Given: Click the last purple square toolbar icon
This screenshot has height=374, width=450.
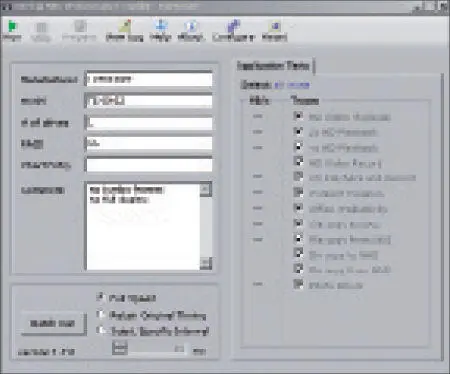Looking at the screenshot, I should pos(274,26).
